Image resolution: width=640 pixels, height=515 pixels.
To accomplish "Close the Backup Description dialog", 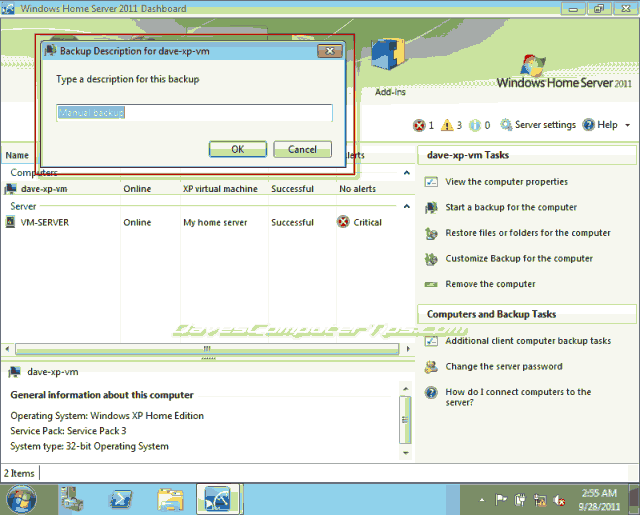I will 330,51.
